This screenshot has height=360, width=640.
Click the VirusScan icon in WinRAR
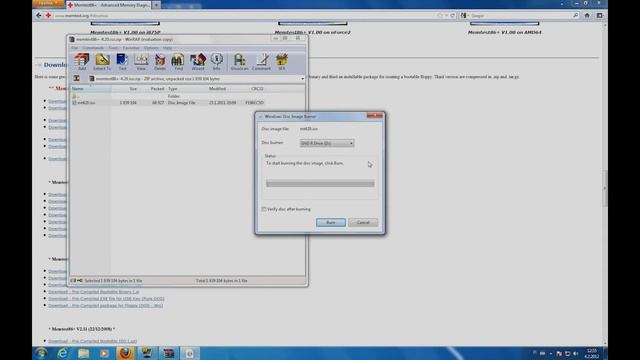click(x=240, y=62)
